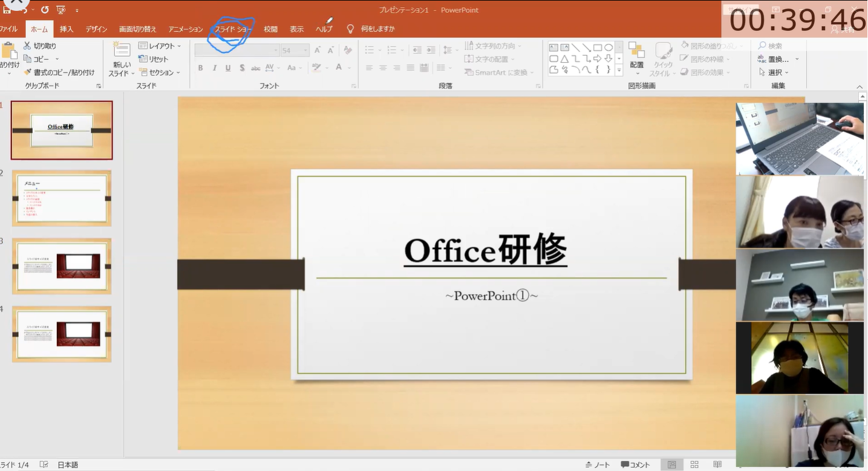Switch to reading view in the status bar

717,464
